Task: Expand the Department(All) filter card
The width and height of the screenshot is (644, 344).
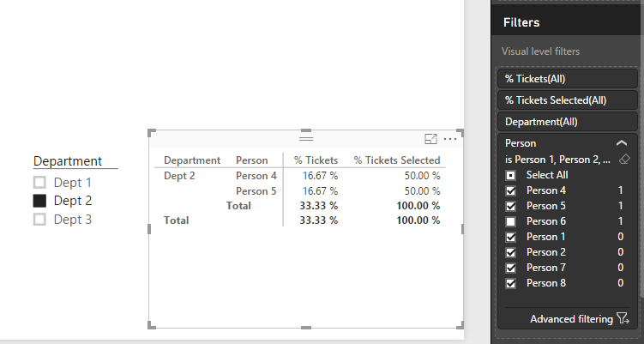Action: [x=567, y=122]
